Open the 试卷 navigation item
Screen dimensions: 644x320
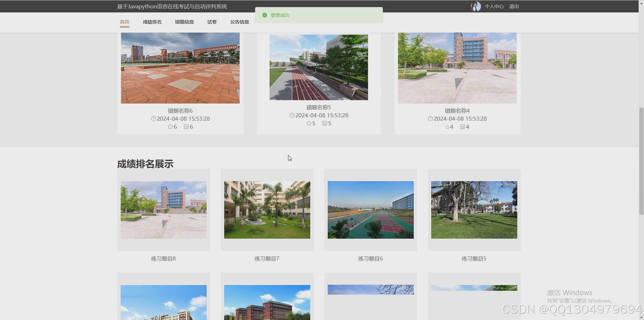point(212,22)
